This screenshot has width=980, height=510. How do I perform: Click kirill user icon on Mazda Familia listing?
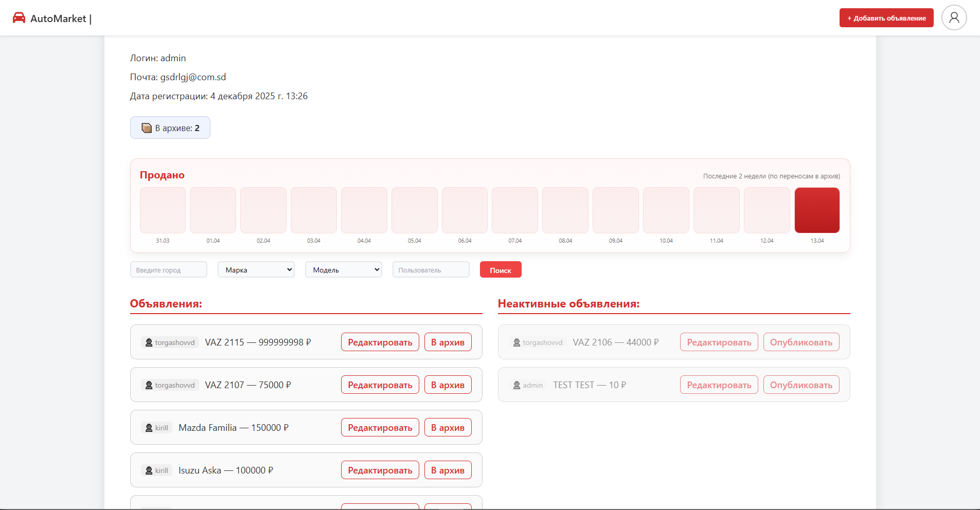pyautogui.click(x=149, y=428)
